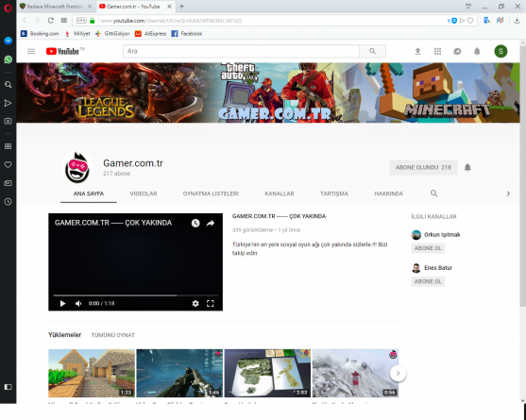Click the ABONE OLUNDU 218 button
Screen dimensions: 526x420
click(x=423, y=167)
